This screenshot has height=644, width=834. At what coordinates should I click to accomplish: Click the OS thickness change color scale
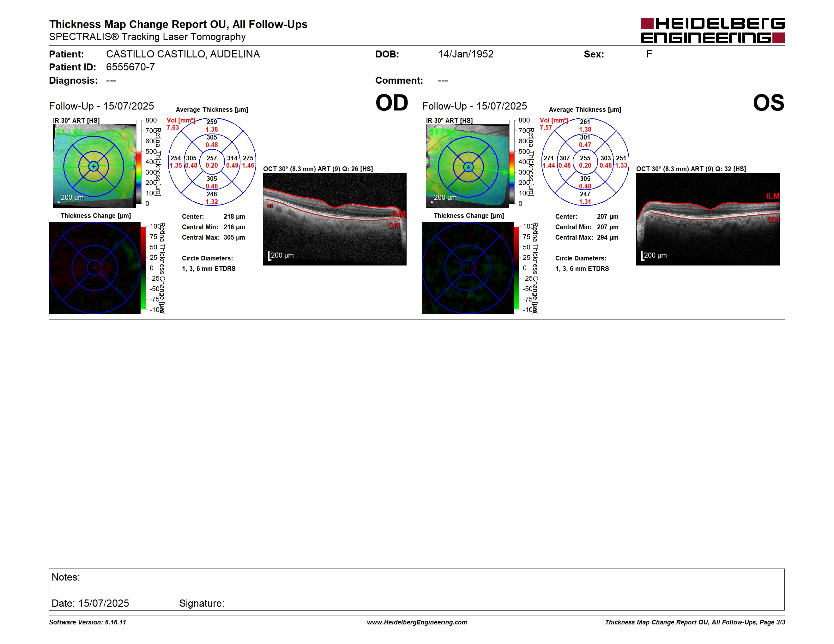(516, 268)
